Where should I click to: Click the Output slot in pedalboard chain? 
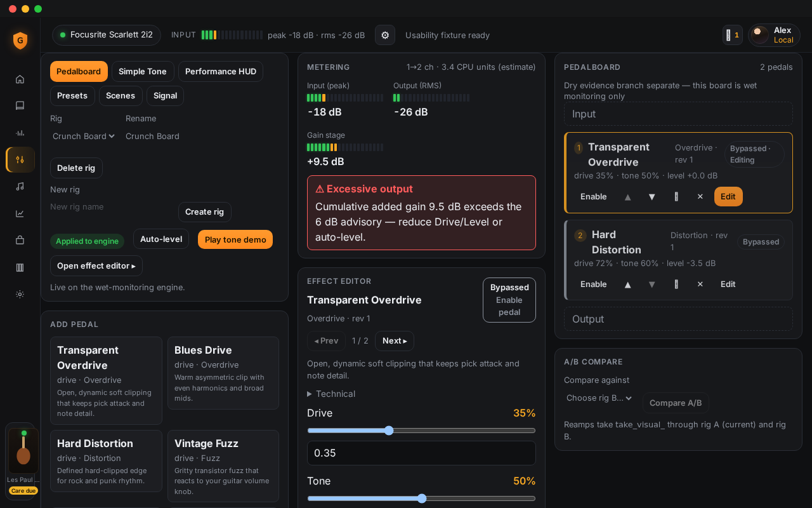(678, 319)
